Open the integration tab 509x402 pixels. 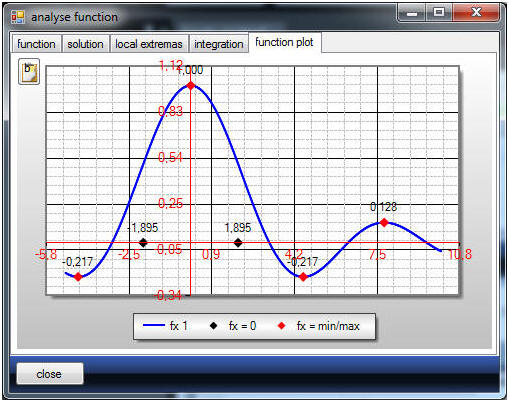pos(219,44)
